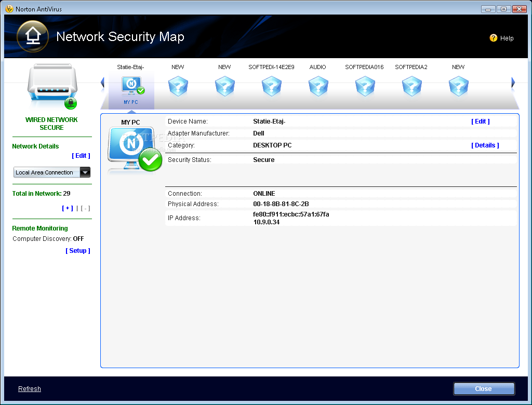Click the Help text link
Viewport: 532px width, 405px height.
(507, 38)
